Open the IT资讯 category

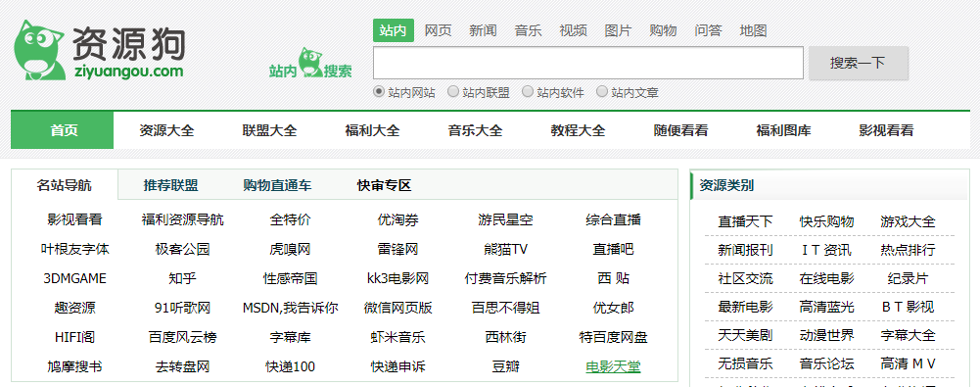click(x=826, y=251)
